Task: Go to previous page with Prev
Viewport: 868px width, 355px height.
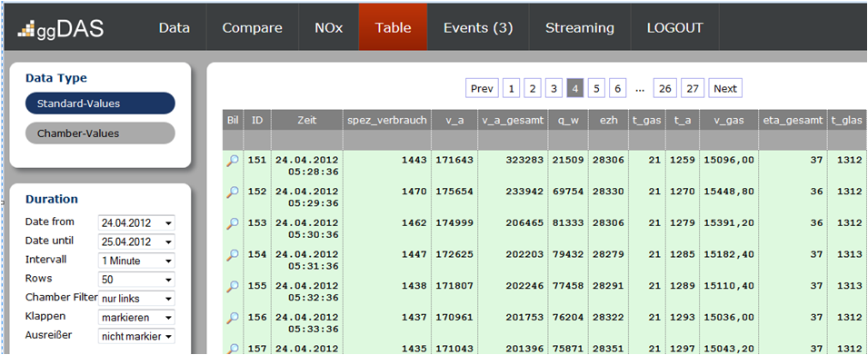Action: pyautogui.click(x=483, y=88)
